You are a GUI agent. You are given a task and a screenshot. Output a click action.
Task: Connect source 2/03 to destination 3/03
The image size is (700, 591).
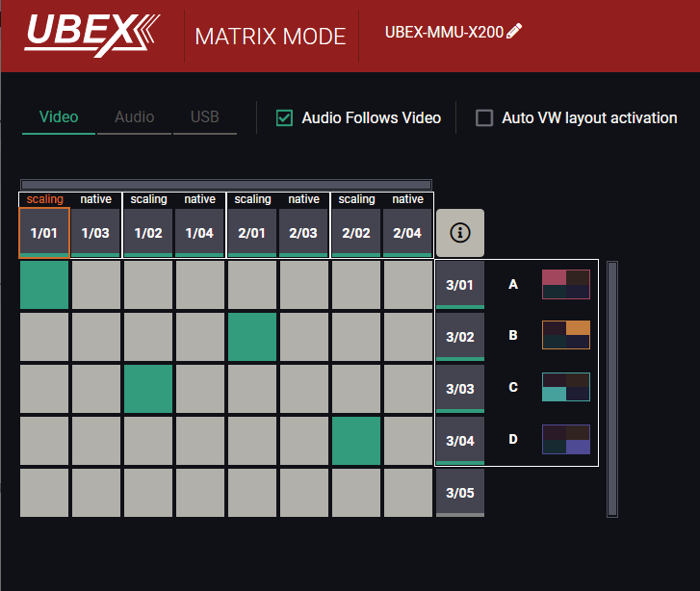(304, 389)
